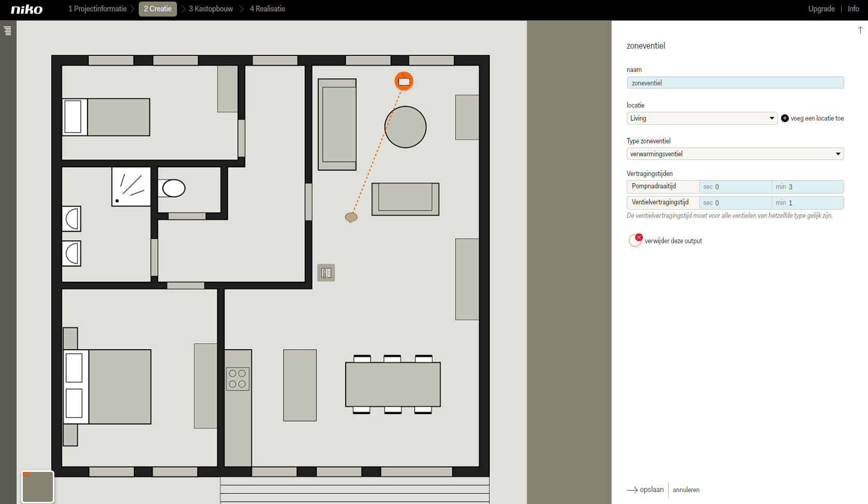
Task: Switch to 3 Kastopbouw step
Action: tap(211, 9)
